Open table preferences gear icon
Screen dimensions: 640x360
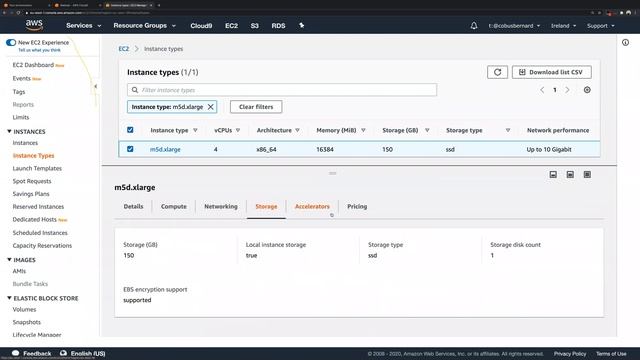point(587,90)
